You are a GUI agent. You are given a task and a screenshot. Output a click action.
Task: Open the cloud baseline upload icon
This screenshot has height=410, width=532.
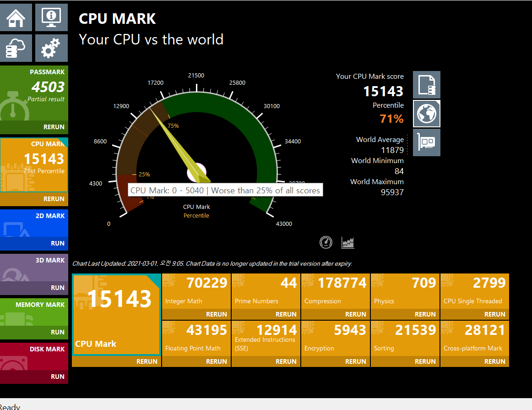pyautogui.click(x=16, y=48)
